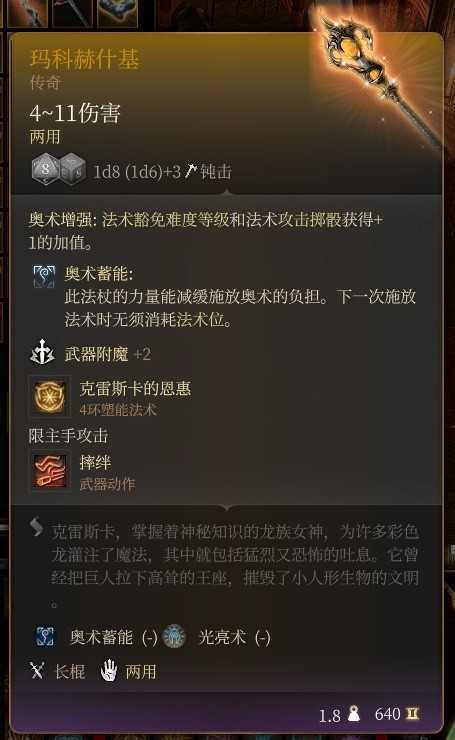Click the gold coin icon beside 640
The image size is (455, 740).
(413, 714)
